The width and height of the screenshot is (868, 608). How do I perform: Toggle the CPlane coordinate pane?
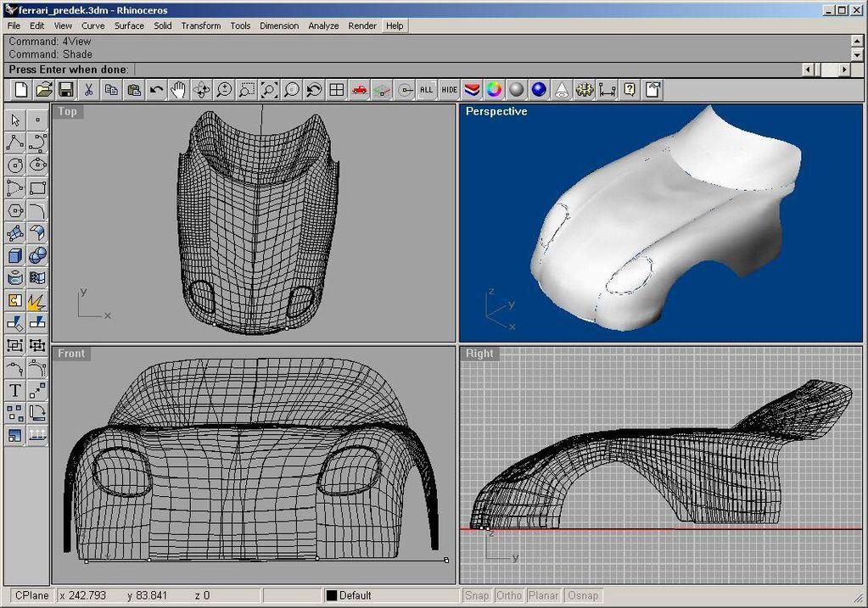(x=32, y=596)
